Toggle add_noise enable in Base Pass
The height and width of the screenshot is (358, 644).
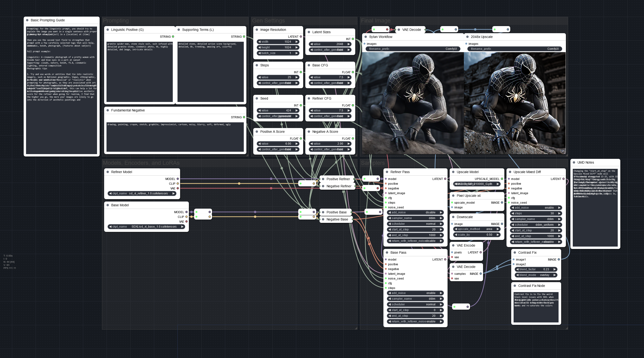(x=415, y=293)
